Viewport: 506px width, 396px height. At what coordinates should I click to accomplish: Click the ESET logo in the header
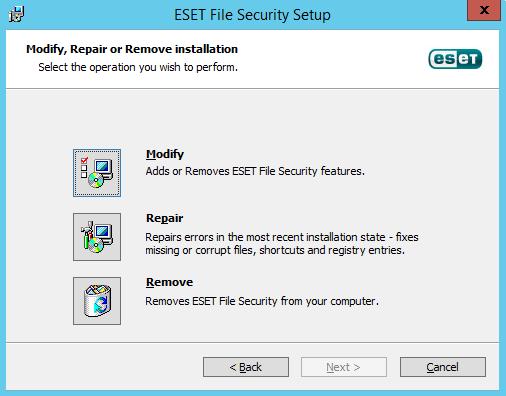[x=455, y=59]
